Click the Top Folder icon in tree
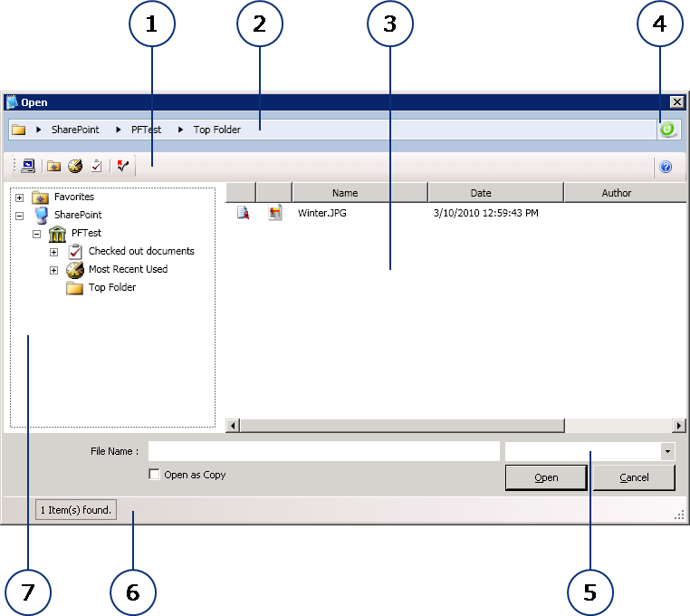The width and height of the screenshot is (690, 616). (x=75, y=288)
